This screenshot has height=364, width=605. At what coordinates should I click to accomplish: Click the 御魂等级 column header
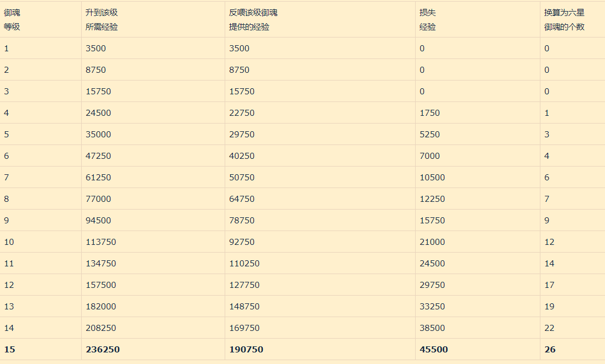12,19
